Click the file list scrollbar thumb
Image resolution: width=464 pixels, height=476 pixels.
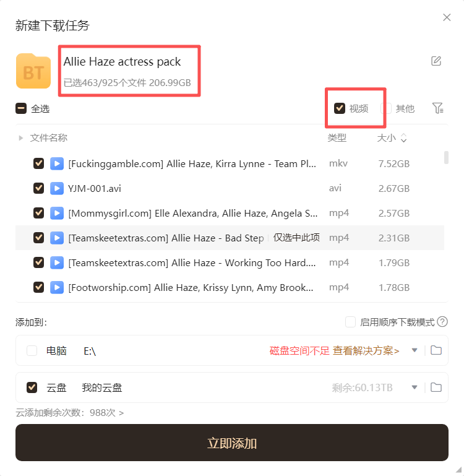(446, 158)
